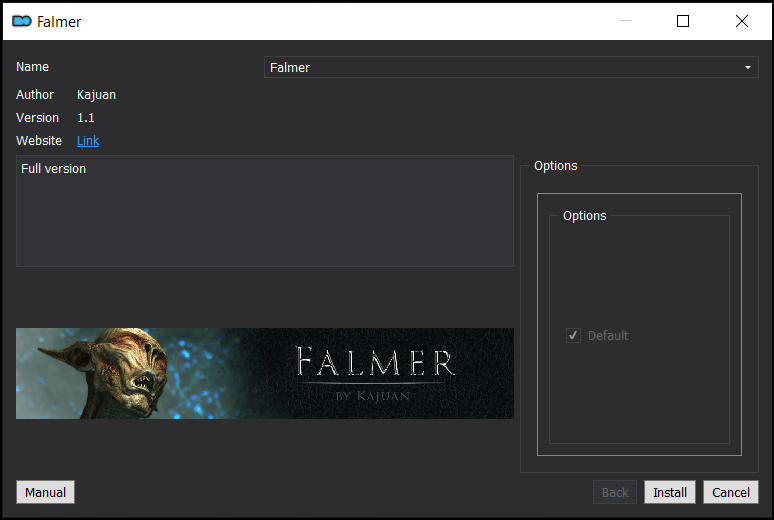774x520 pixels.
Task: Open the Website Link
Action: 88,141
